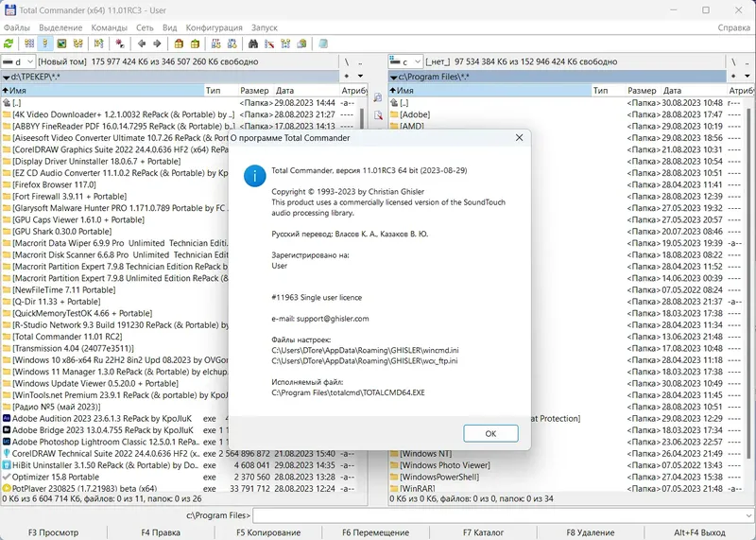Viewport: 756px width, 540px height.
Task: Go forward with the right arrow icon
Action: (157, 44)
